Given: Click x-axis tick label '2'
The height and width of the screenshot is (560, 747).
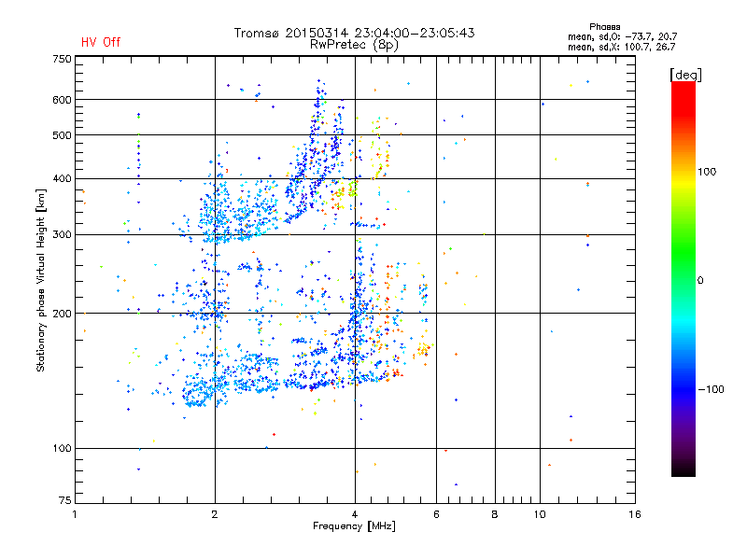Looking at the screenshot, I should click(x=215, y=514).
